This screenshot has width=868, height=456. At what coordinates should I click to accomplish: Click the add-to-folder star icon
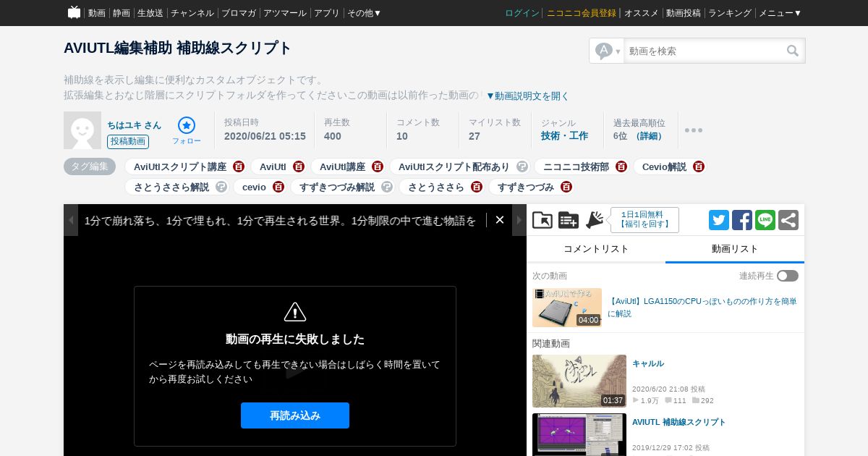click(x=542, y=220)
